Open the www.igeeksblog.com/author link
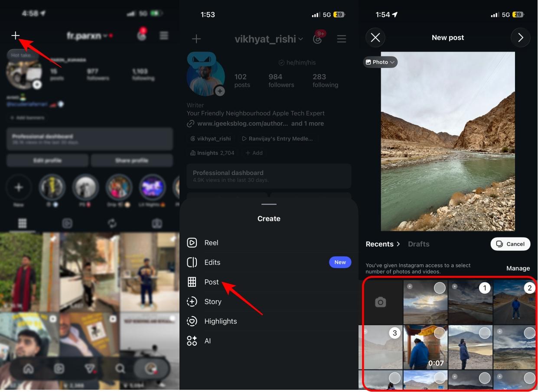Image resolution: width=538 pixels, height=392 pixels. 243,123
